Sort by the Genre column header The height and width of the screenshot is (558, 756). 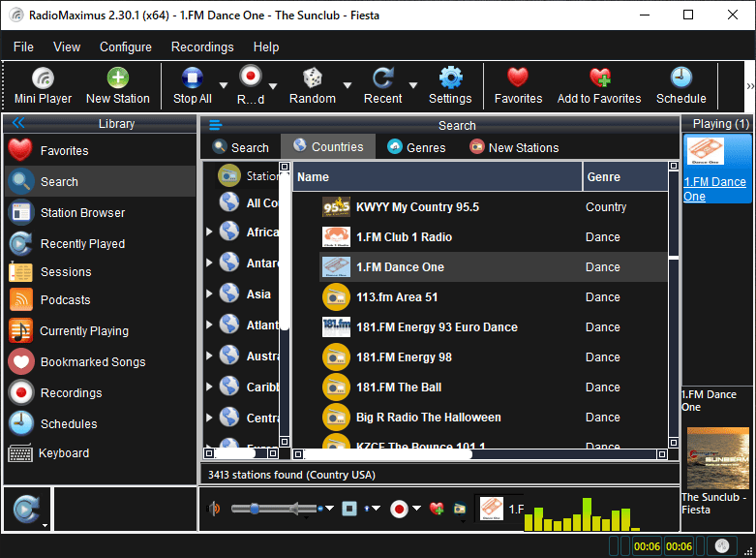(625, 176)
